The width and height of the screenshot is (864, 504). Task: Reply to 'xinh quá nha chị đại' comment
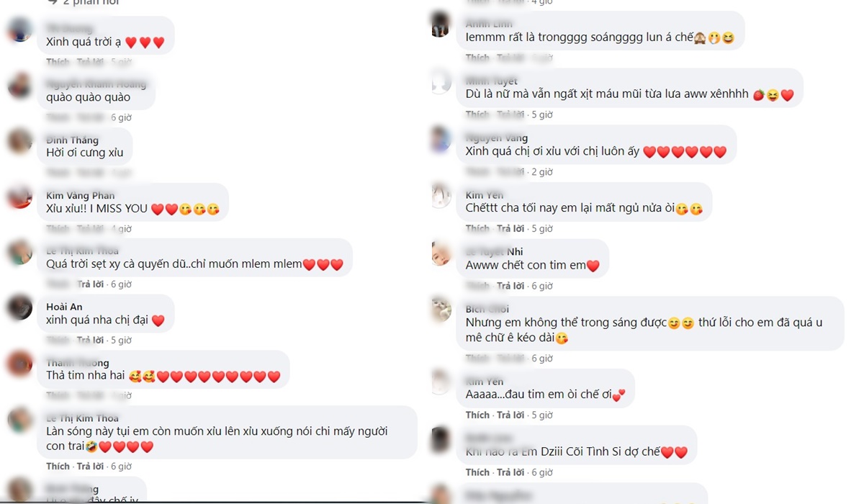click(91, 340)
